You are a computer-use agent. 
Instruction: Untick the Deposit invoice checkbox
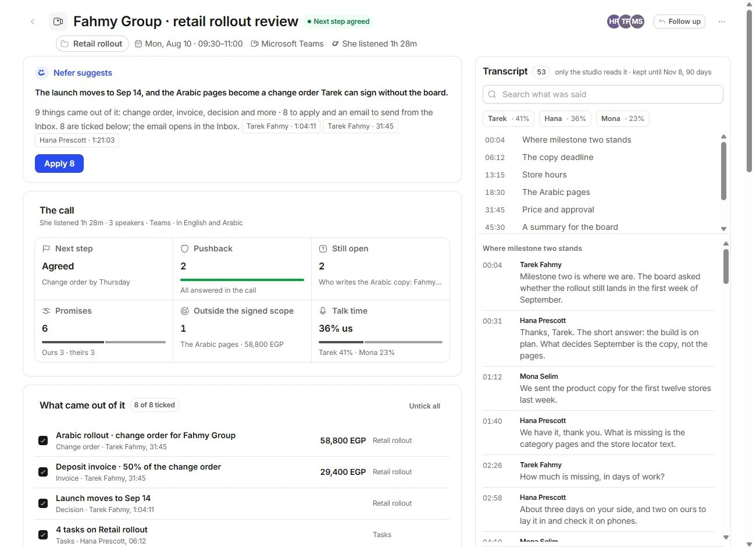[x=43, y=472]
